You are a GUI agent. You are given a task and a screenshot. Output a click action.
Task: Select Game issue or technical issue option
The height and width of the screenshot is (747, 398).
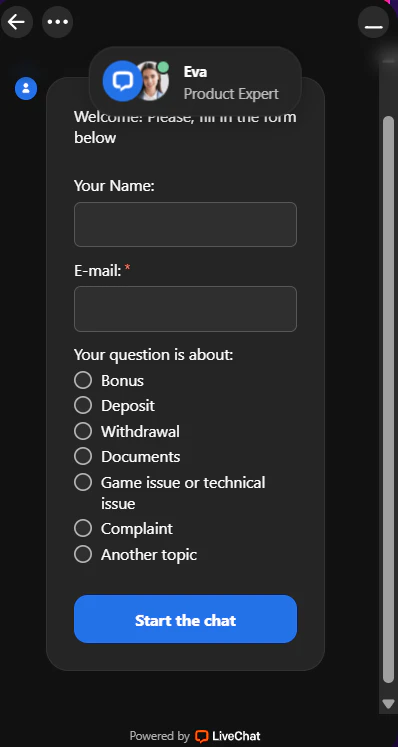pos(83,482)
